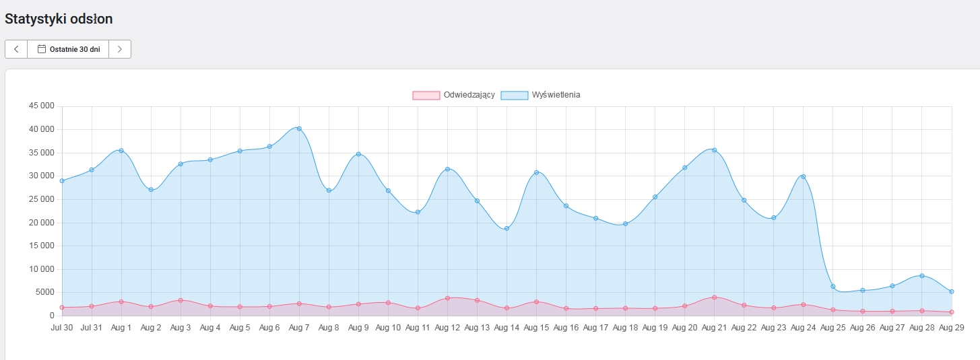Select the Wyświetlenia peak point on Aug 7
The width and height of the screenshot is (980, 360).
(299, 129)
